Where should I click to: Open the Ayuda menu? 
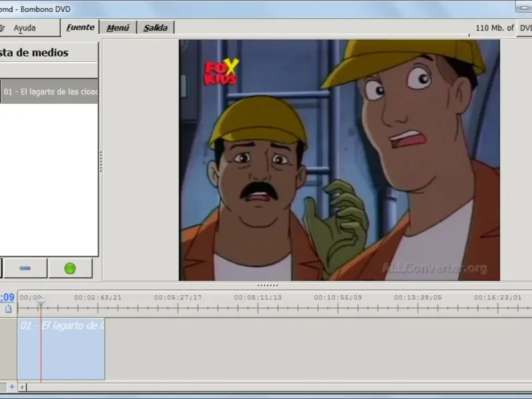[x=25, y=28]
